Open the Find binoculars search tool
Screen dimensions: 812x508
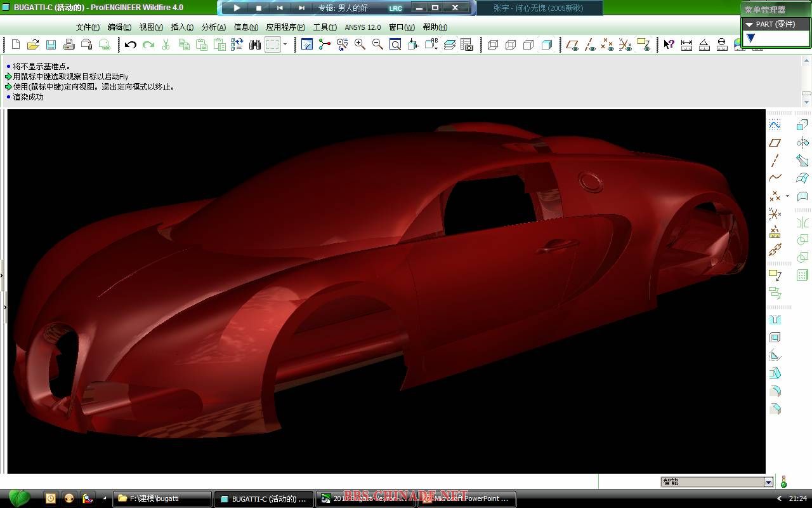coord(255,44)
